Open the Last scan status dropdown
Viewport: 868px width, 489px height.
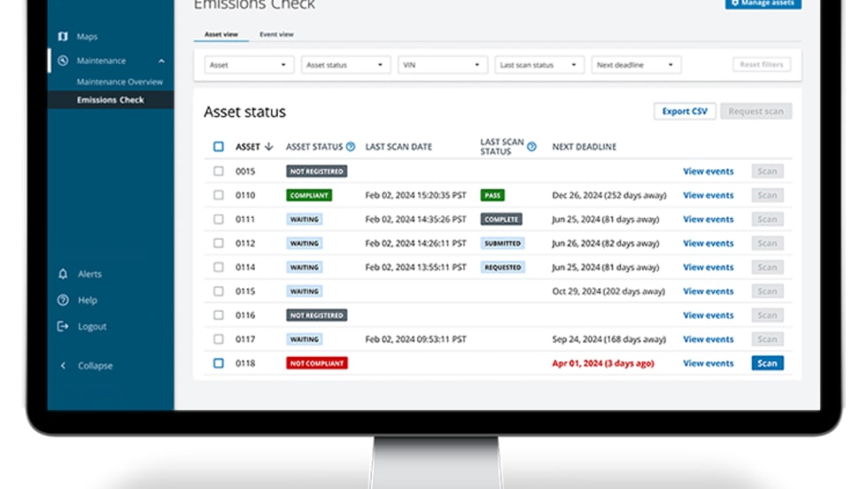(539, 65)
